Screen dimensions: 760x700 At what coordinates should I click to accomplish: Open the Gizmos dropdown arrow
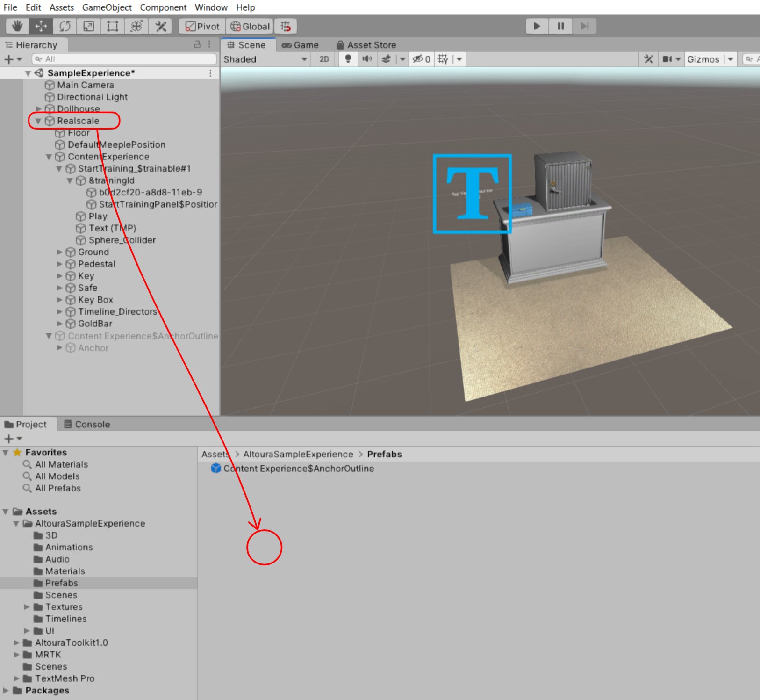click(x=731, y=59)
